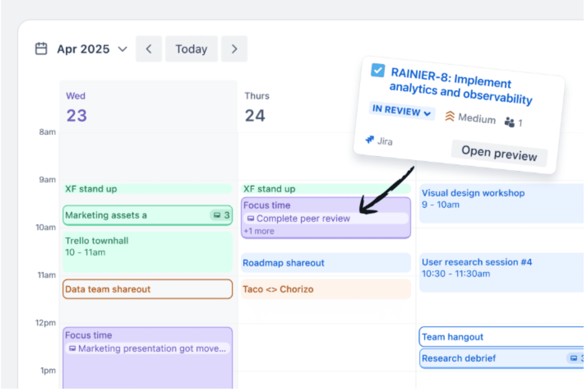The image size is (588, 392).
Task: Open the Research debrief event
Action: tap(501, 358)
